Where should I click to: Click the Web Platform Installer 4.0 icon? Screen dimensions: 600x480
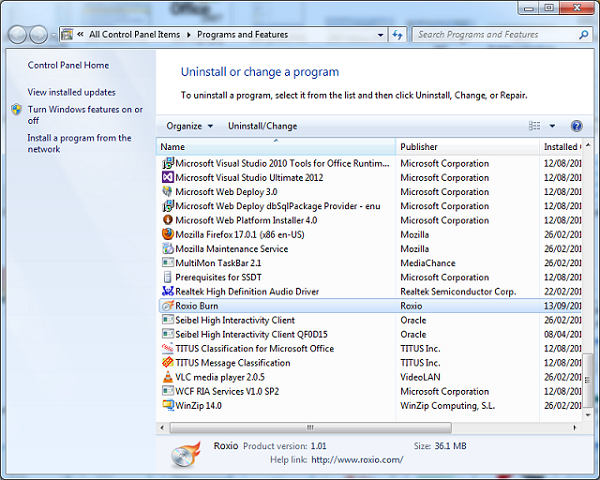(168, 220)
